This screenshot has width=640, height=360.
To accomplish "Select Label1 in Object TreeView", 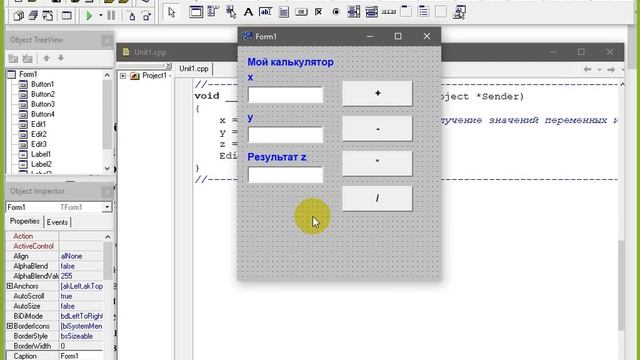I will pyautogui.click(x=41, y=154).
